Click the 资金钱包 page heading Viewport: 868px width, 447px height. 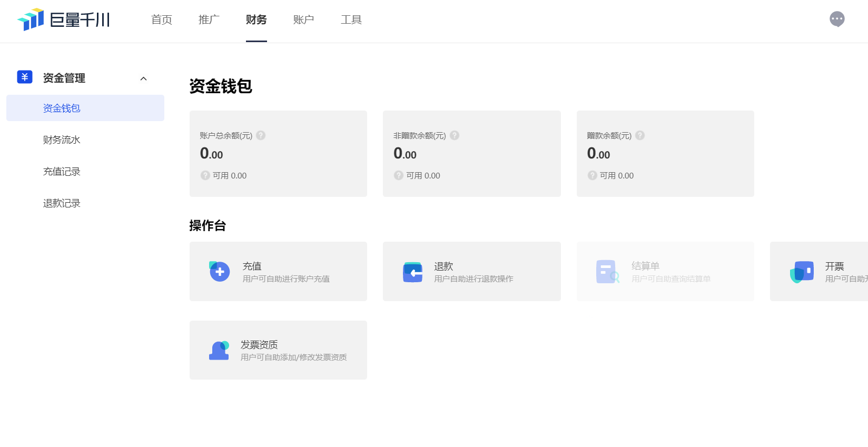tap(221, 86)
